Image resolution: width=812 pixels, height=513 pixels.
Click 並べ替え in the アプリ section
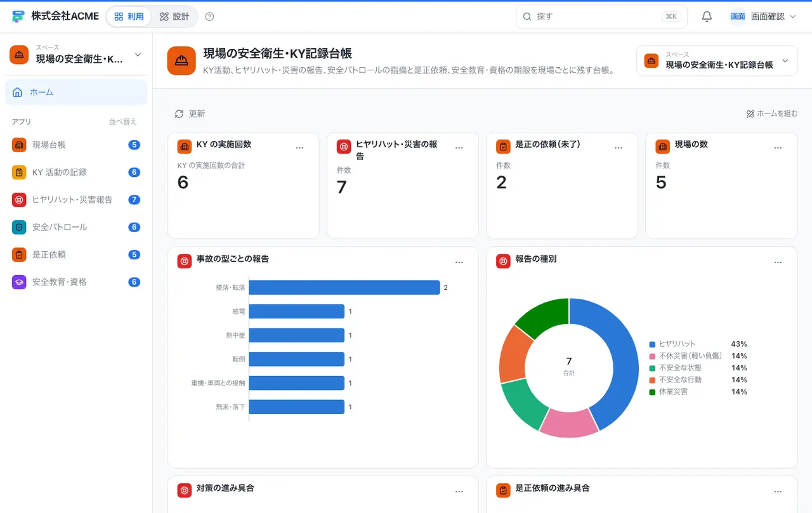pyautogui.click(x=122, y=122)
